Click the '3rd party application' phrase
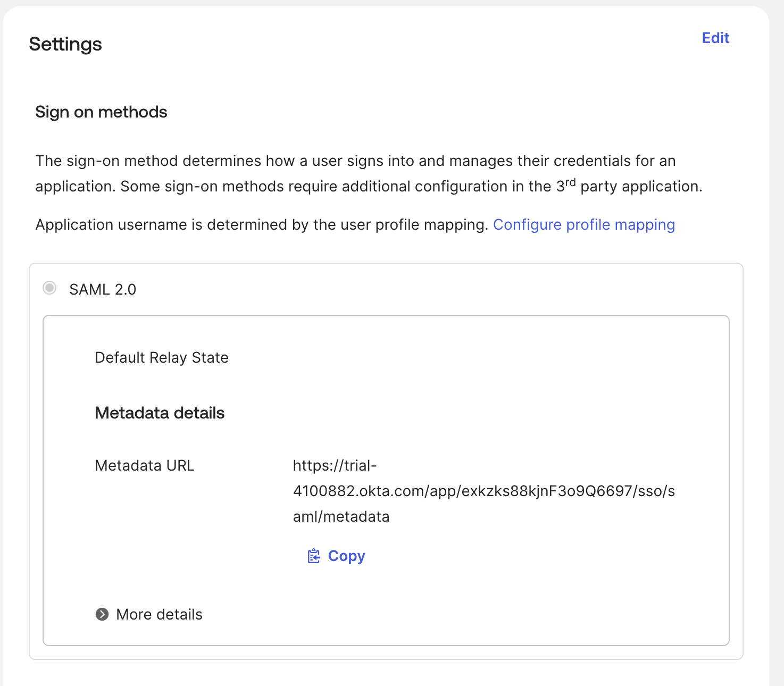 click(x=628, y=186)
